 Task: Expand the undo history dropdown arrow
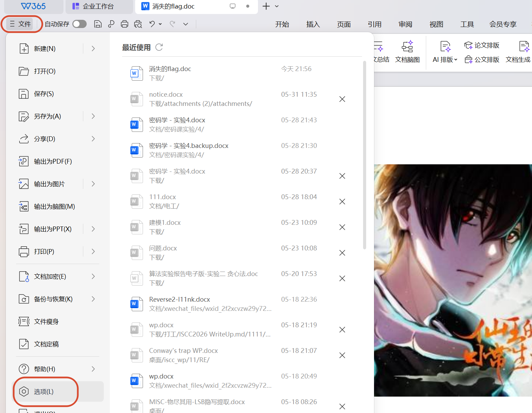(160, 24)
